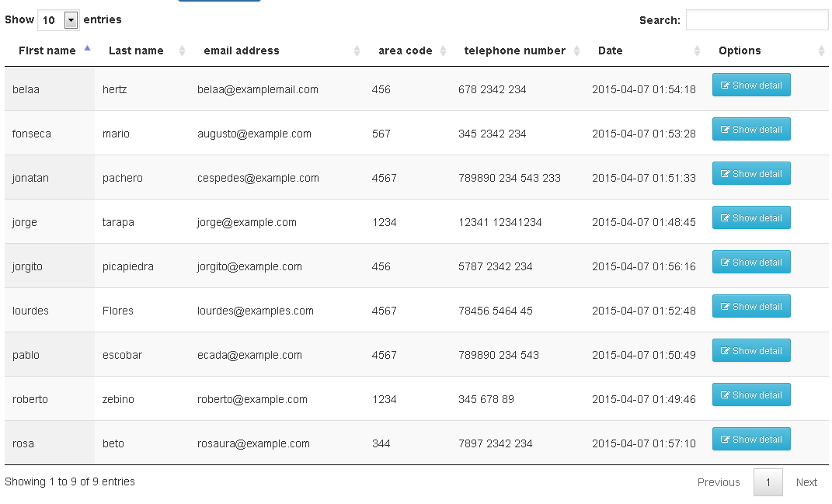The height and width of the screenshot is (504, 832).
Task: Click the sort arrows next to Date header
Action: click(696, 50)
